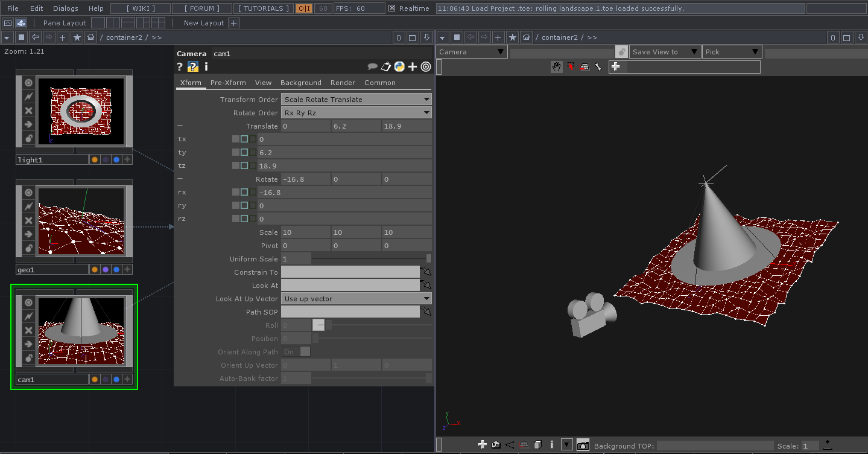868x454 pixels.
Task: Toggle the Realtime checkbox
Action: [392, 8]
